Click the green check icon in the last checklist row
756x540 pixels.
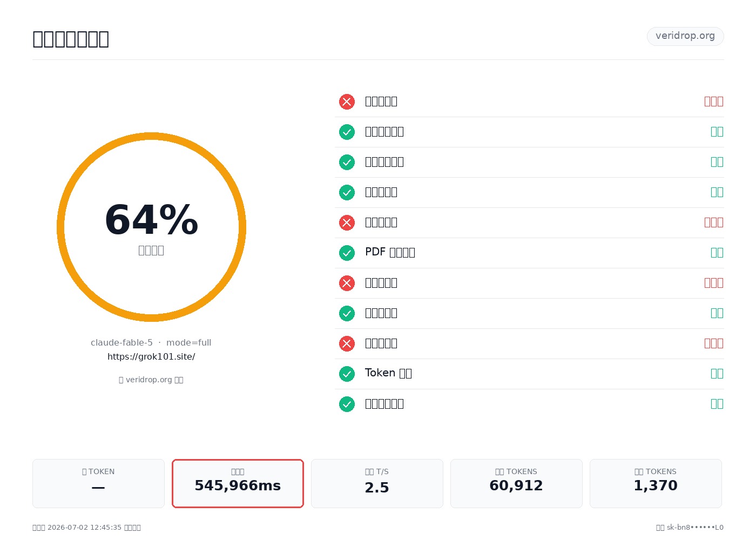[x=347, y=404]
